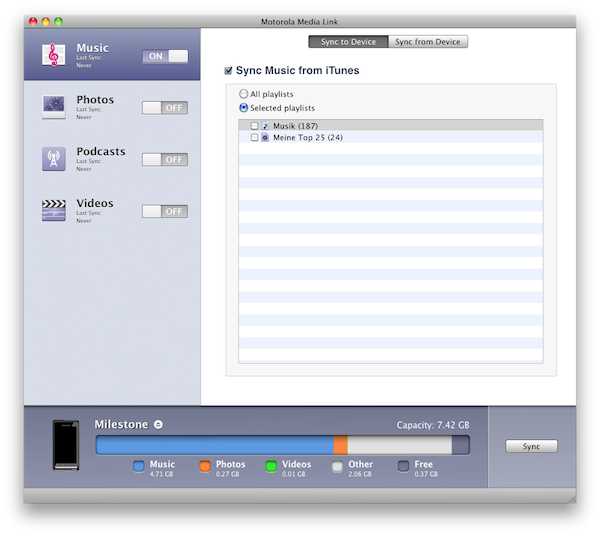The image size is (600, 536).
Task: Click the orange Photos legend swatch
Action: click(x=205, y=466)
